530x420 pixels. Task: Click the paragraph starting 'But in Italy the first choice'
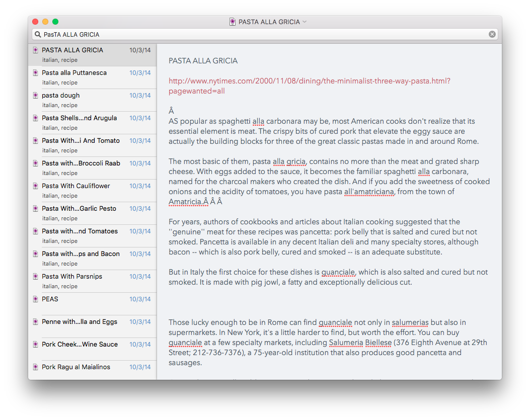[328, 277]
